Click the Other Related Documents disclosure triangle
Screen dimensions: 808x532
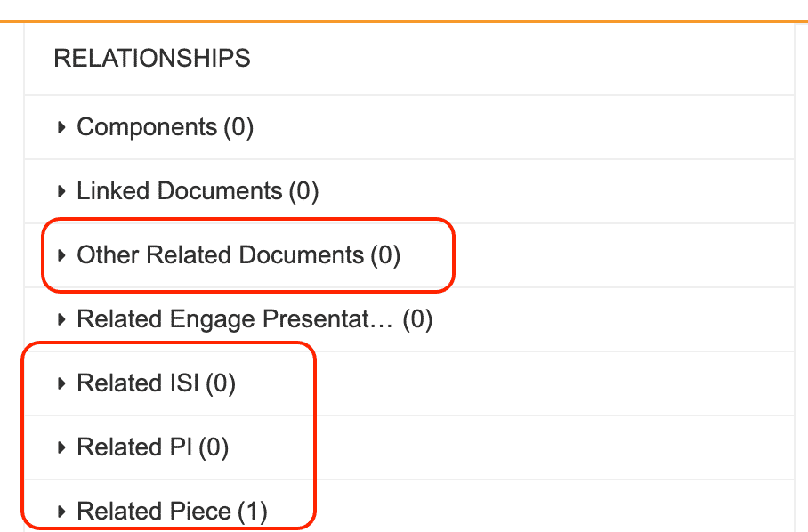click(61, 255)
